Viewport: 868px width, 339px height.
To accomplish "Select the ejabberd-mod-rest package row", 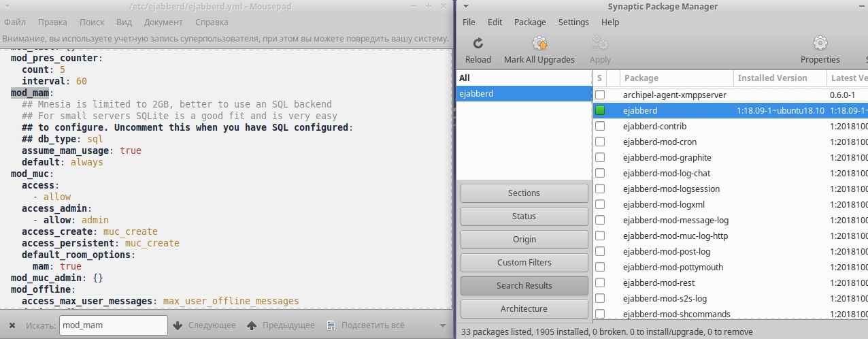I will coord(731,282).
